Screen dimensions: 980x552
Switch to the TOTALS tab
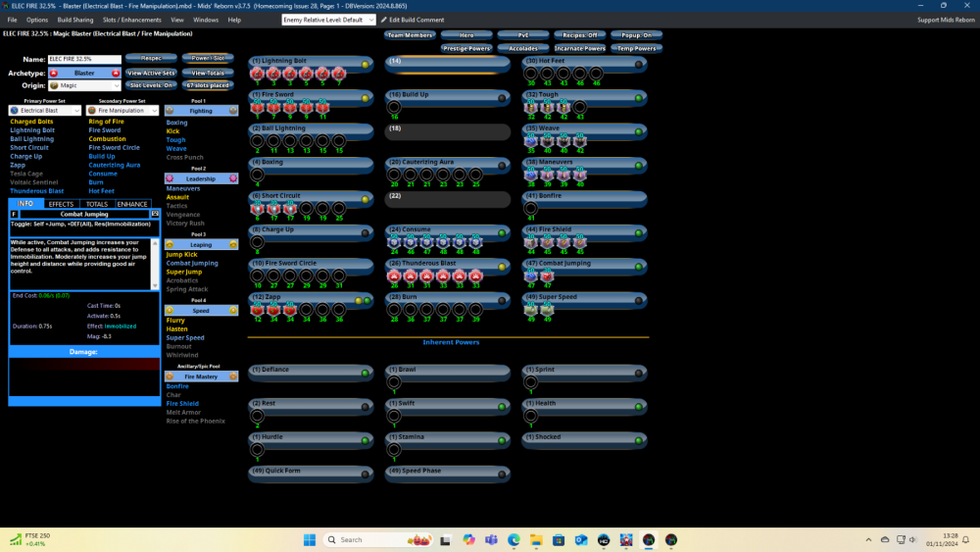coord(97,204)
